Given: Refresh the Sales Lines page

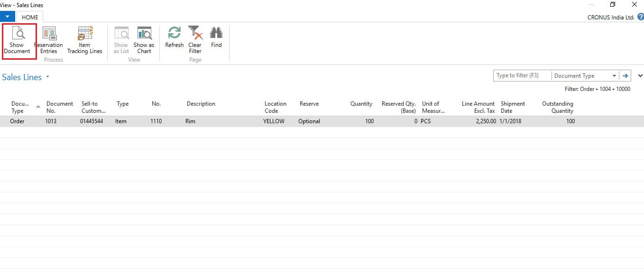Looking at the screenshot, I should point(174,33).
